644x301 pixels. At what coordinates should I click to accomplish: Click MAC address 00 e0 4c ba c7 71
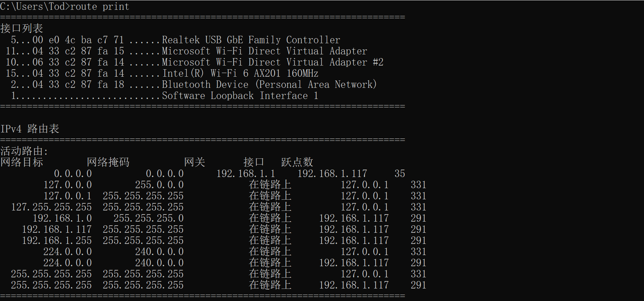click(x=78, y=40)
